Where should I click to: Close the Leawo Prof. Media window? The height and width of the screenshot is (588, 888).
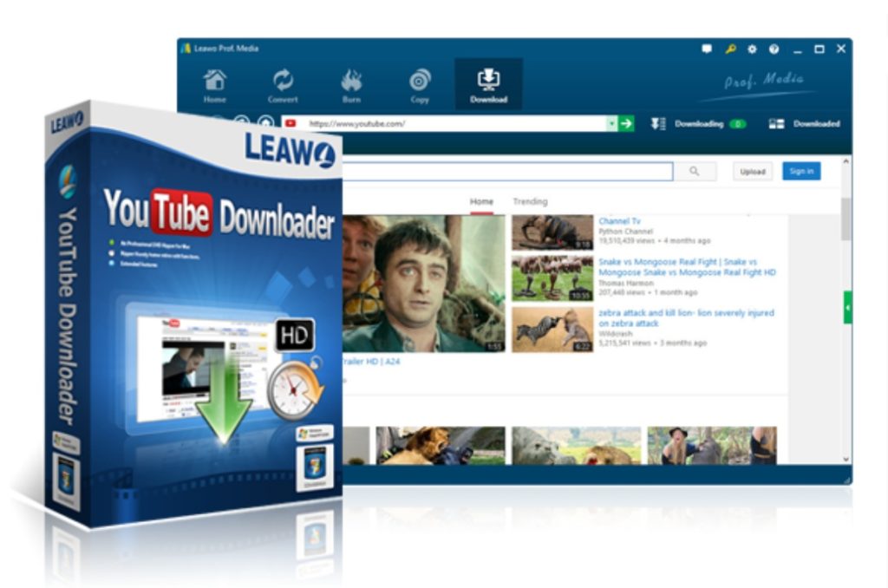click(841, 49)
